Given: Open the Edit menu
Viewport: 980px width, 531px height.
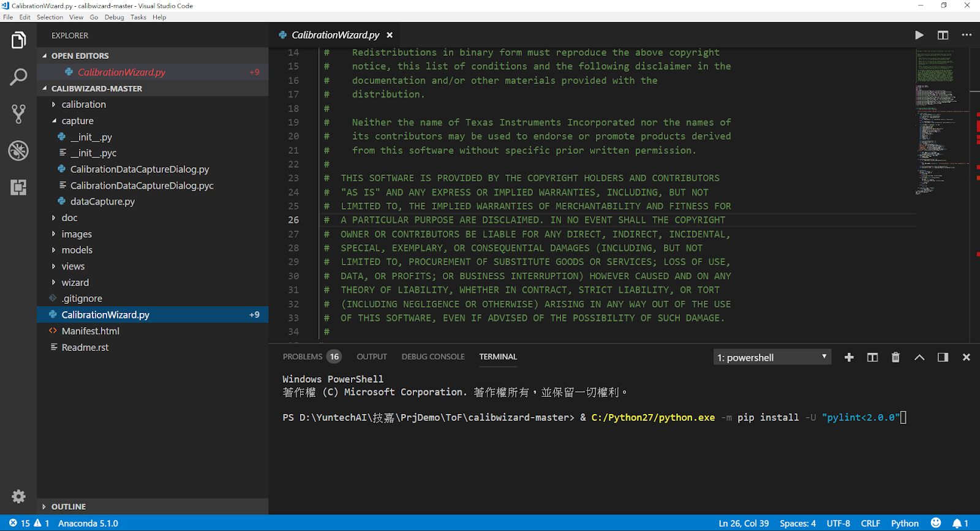Looking at the screenshot, I should pyautogui.click(x=24, y=17).
